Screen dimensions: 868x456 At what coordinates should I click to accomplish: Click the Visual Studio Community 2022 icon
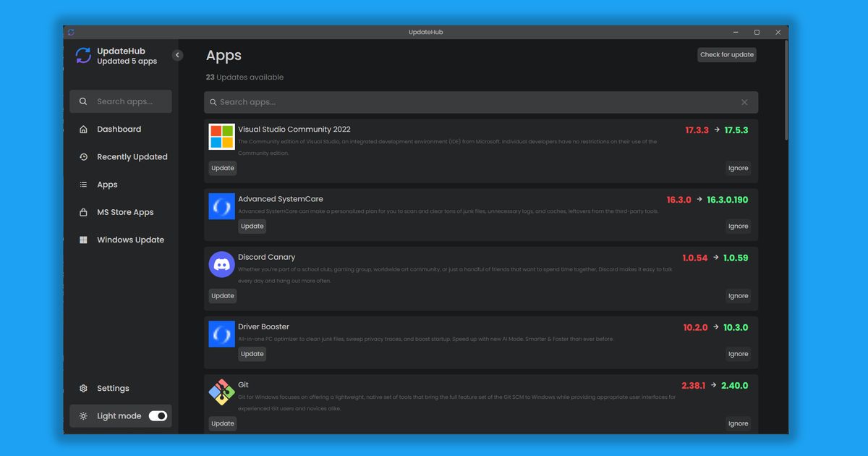tap(222, 137)
